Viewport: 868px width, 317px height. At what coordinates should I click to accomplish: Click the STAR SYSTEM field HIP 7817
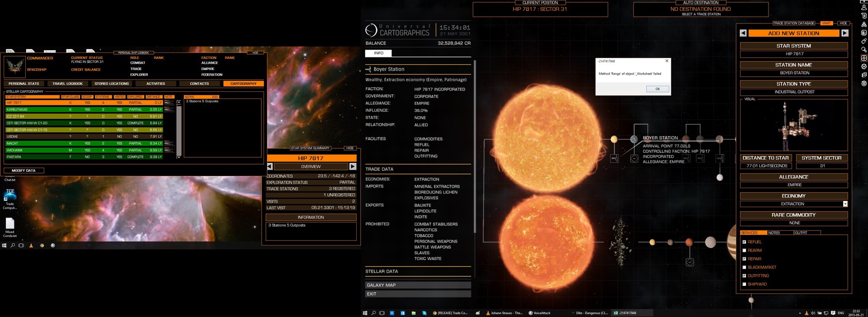(794, 54)
